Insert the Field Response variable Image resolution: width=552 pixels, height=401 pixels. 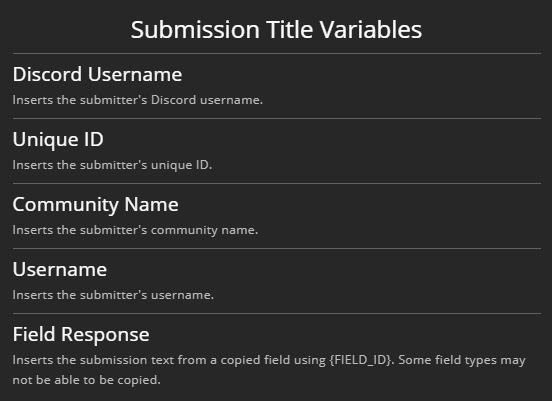81,334
